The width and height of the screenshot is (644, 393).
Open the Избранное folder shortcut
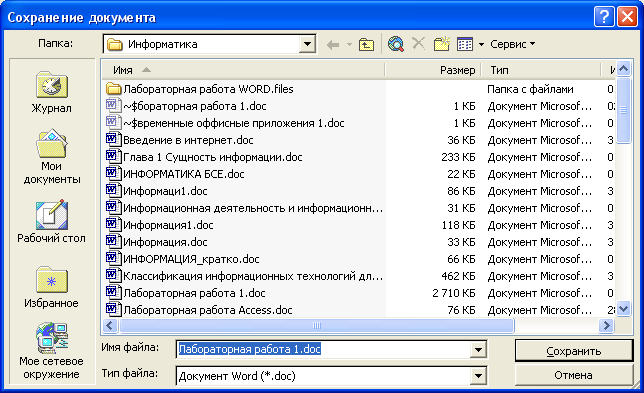(x=51, y=287)
